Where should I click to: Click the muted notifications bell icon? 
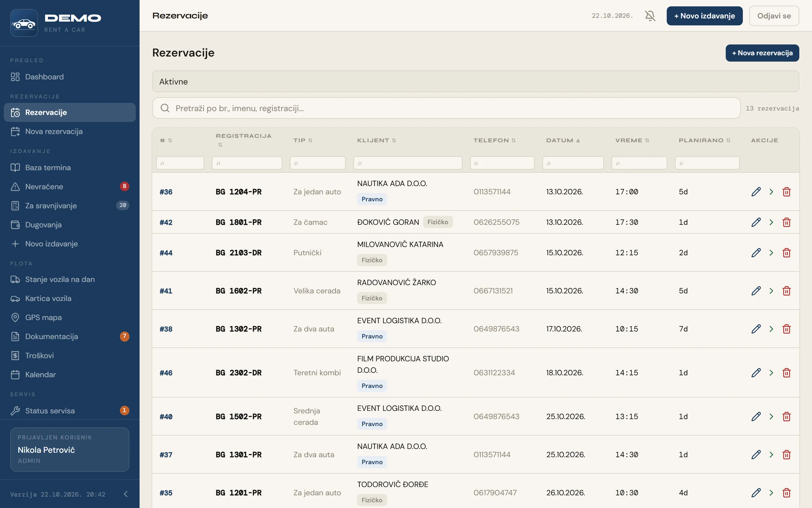click(650, 16)
